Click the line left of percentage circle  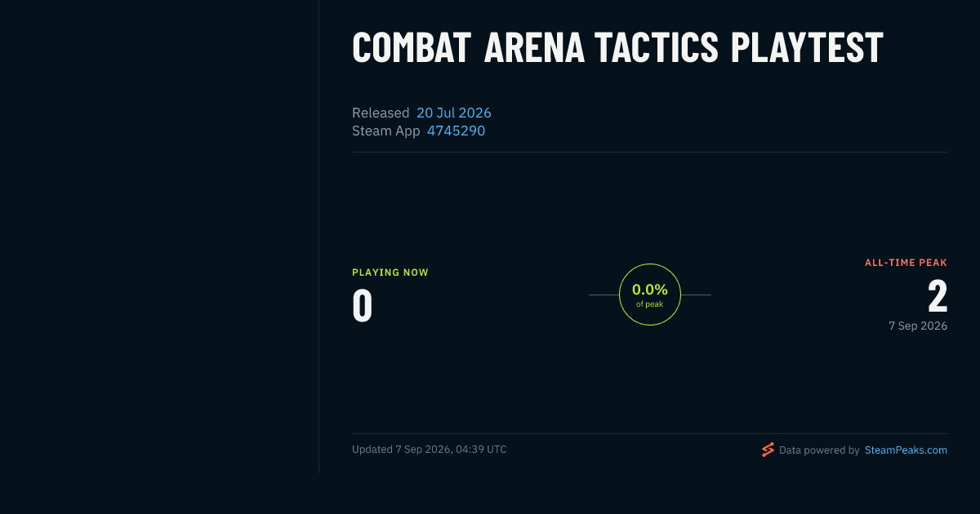604,295
